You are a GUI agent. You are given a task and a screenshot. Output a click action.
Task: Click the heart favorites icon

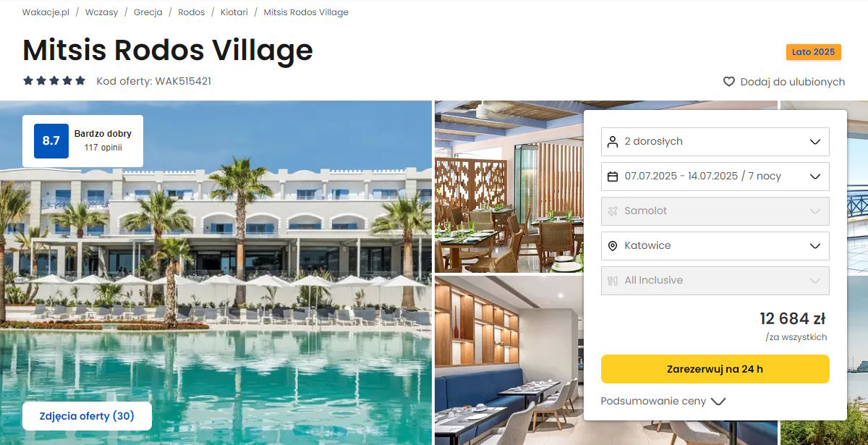729,82
